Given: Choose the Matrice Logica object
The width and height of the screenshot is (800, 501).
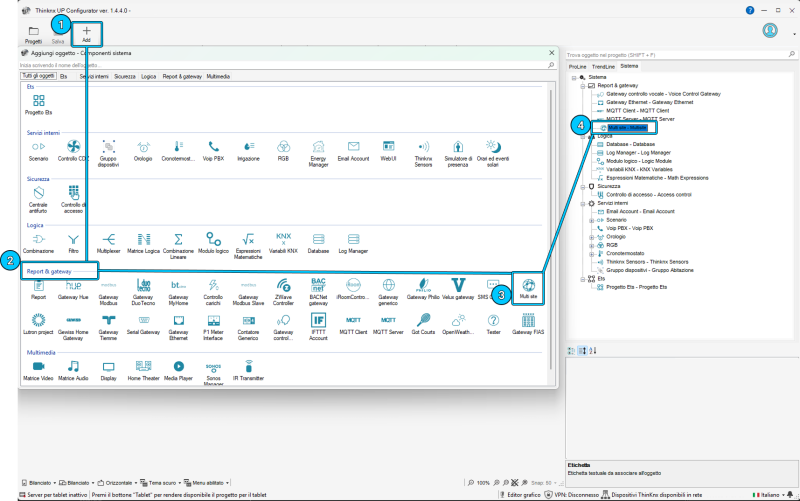Looking at the screenshot, I should [x=143, y=243].
